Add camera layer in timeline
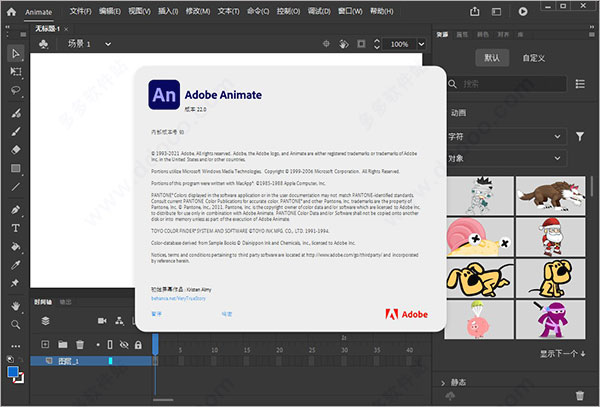This screenshot has height=407, width=600. coord(102,321)
